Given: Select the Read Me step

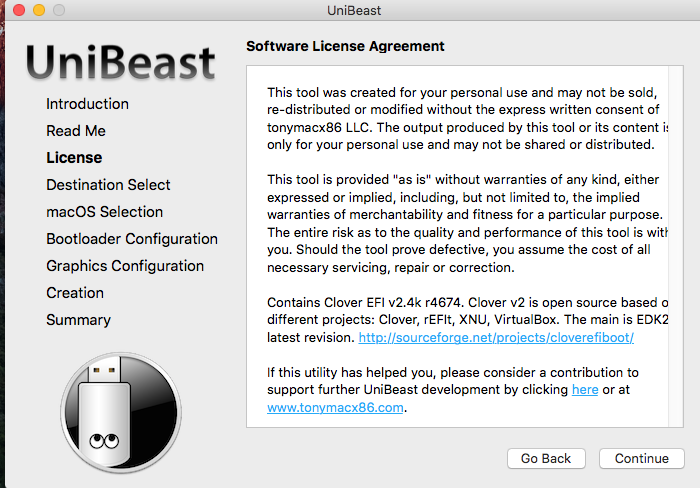Looking at the screenshot, I should 76,131.
